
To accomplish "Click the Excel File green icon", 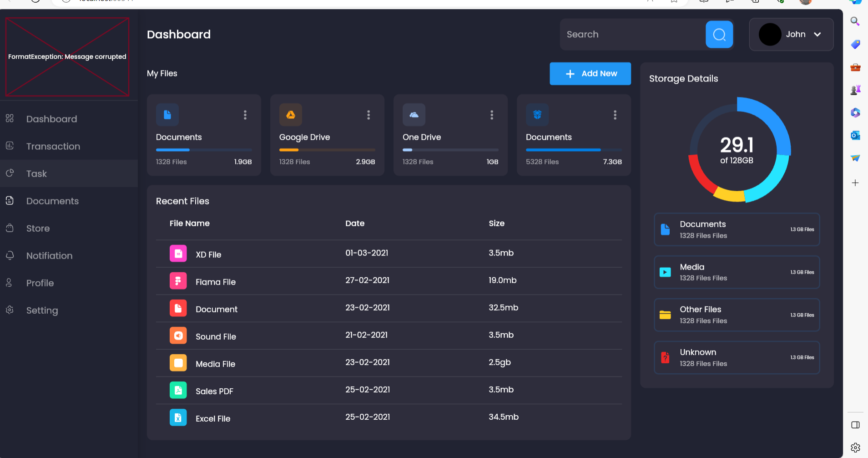I will pos(178,417).
